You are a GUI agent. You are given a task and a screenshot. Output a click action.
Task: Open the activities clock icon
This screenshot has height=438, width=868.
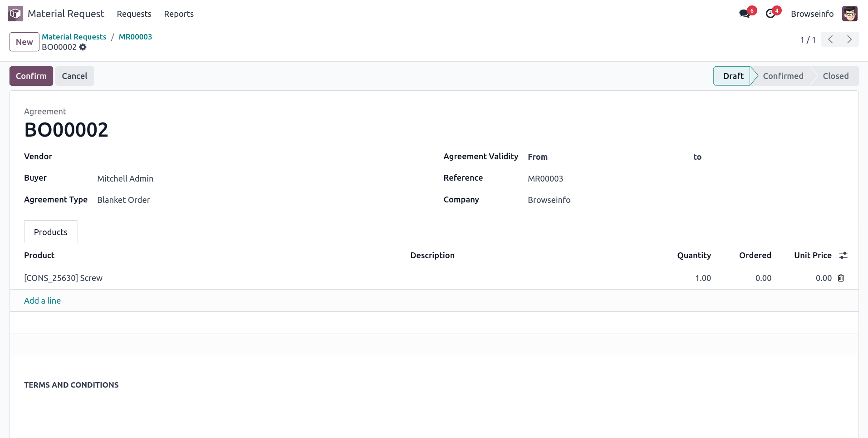tap(770, 14)
